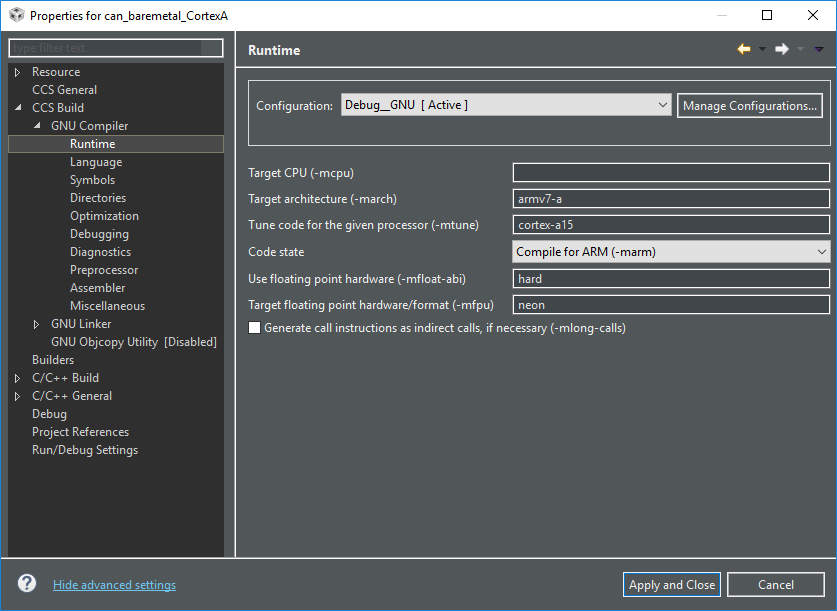
Task: Click the -mfloat-abi hard field
Action: coord(671,279)
